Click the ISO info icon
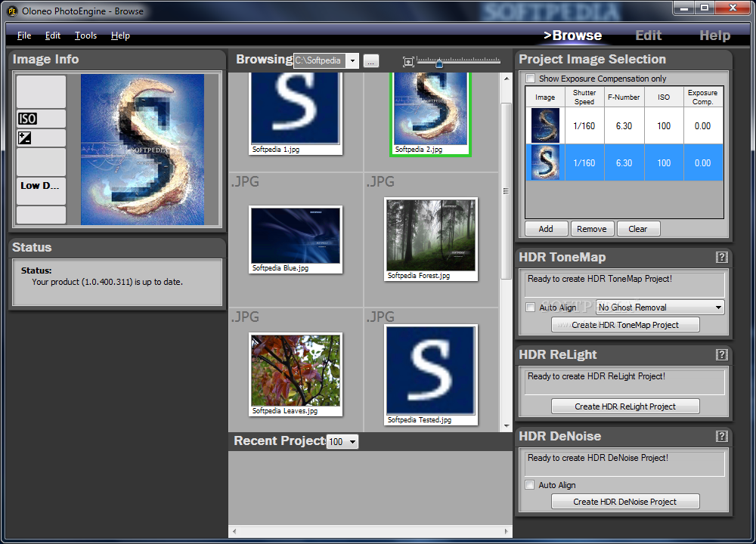Image resolution: width=756 pixels, height=544 pixels. point(27,119)
